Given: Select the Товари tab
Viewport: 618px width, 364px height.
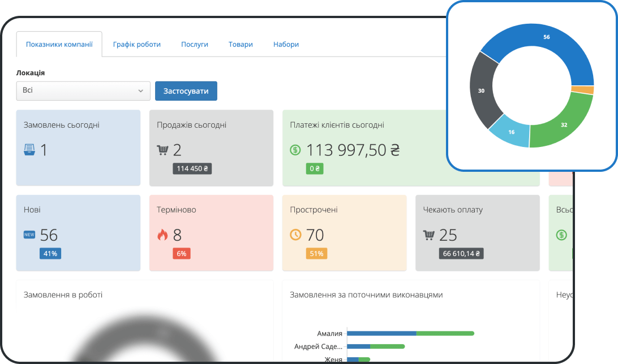Looking at the screenshot, I should 241,44.
